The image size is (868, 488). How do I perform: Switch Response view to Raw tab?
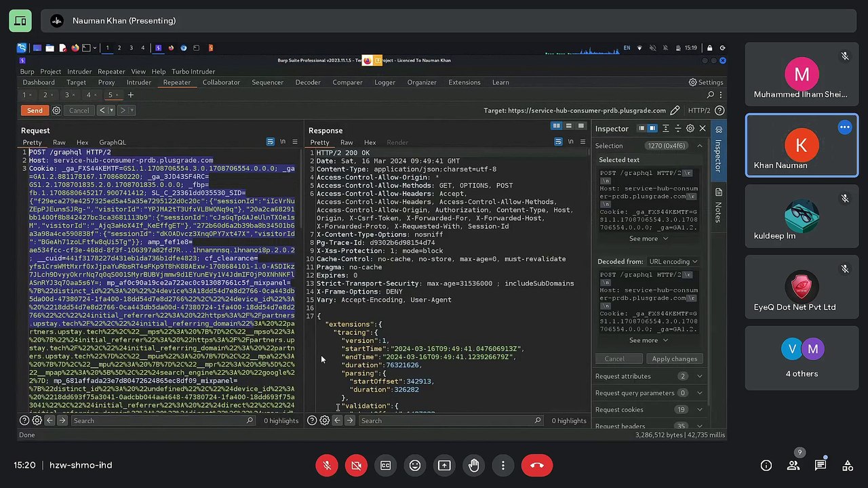(347, 142)
